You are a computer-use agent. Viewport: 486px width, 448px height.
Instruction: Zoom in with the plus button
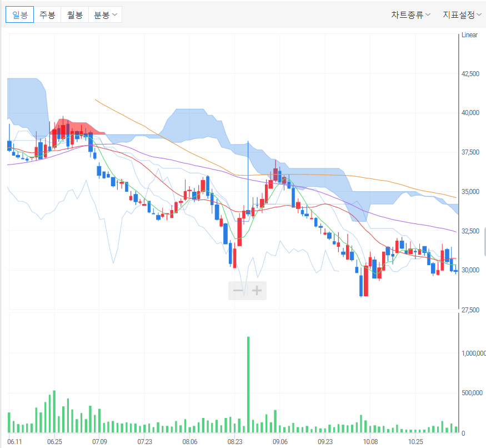(x=257, y=291)
